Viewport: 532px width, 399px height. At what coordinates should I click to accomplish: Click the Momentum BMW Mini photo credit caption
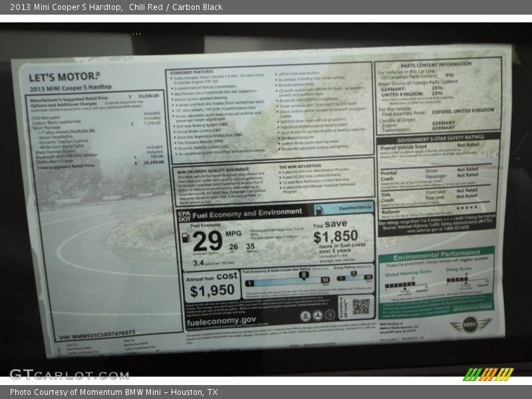point(114,392)
